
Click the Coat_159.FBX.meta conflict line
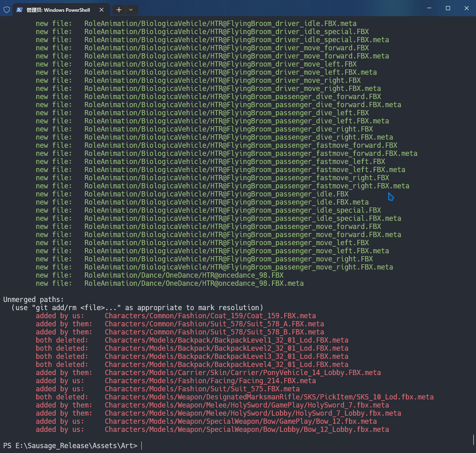[210, 316]
